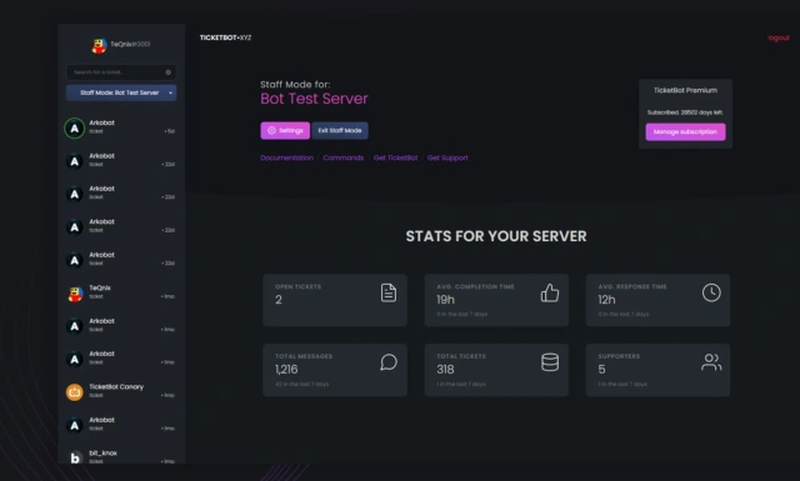Open the Get Support link
The height and width of the screenshot is (481, 800).
(447, 158)
